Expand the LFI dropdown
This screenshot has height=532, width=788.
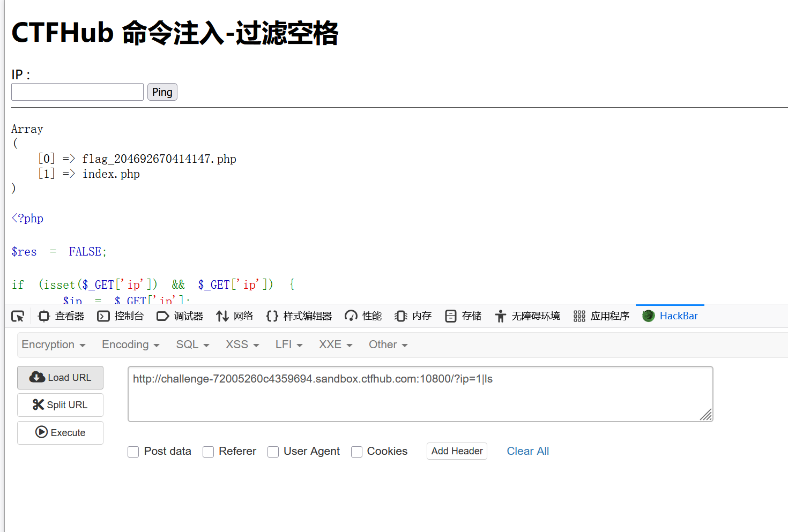289,344
